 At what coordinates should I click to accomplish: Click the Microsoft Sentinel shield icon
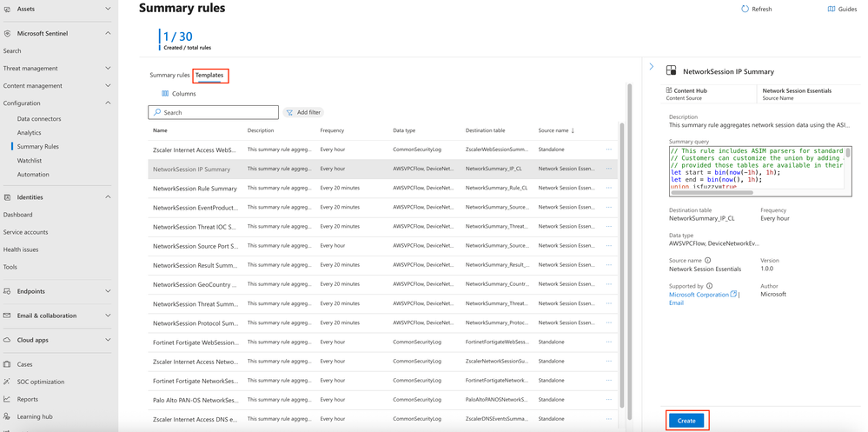(x=7, y=33)
